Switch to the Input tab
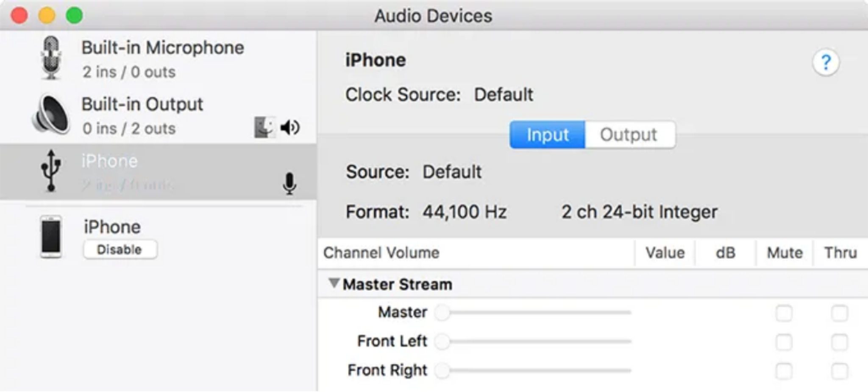 click(x=548, y=135)
